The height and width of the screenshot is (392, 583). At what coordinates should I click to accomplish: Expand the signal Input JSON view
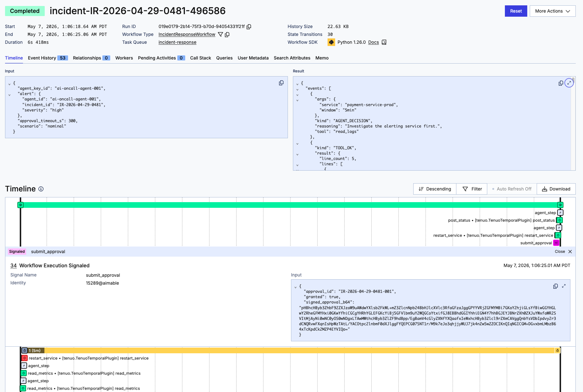(564, 286)
